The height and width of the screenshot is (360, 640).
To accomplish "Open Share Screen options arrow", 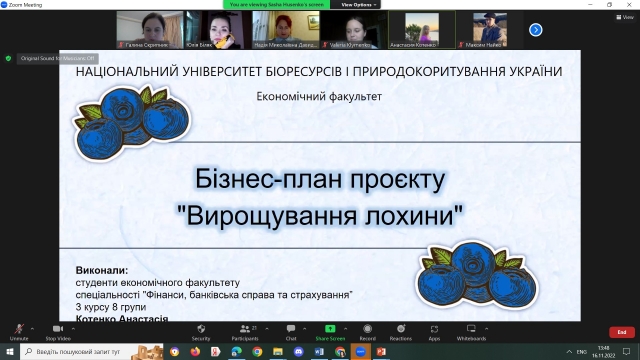I will point(346,329).
